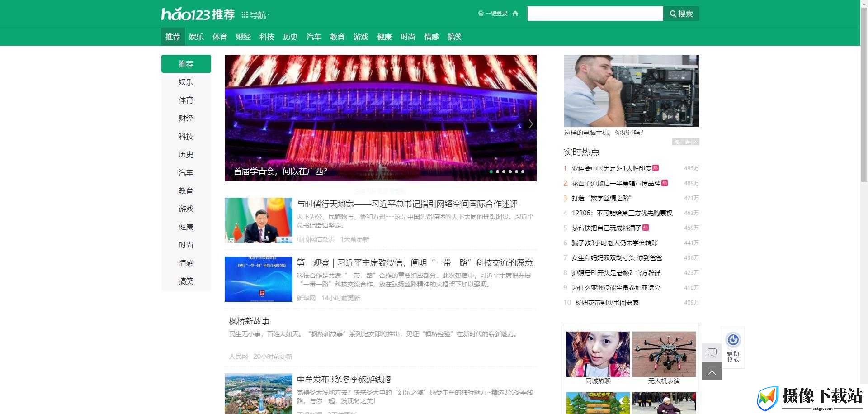868x414 pixels.
Task: Open hot topic 女生和妈妈双双剃寸头 惊到爸爸
Action: (x=617, y=258)
